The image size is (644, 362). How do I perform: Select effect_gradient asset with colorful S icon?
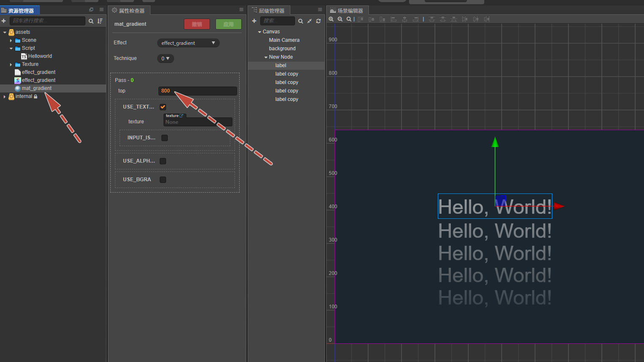point(38,80)
